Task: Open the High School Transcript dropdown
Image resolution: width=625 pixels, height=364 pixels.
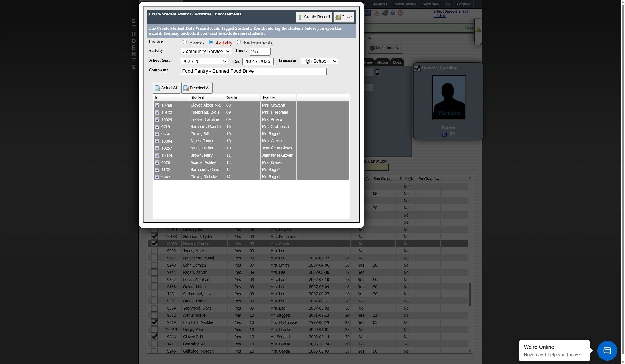Action: click(x=319, y=61)
